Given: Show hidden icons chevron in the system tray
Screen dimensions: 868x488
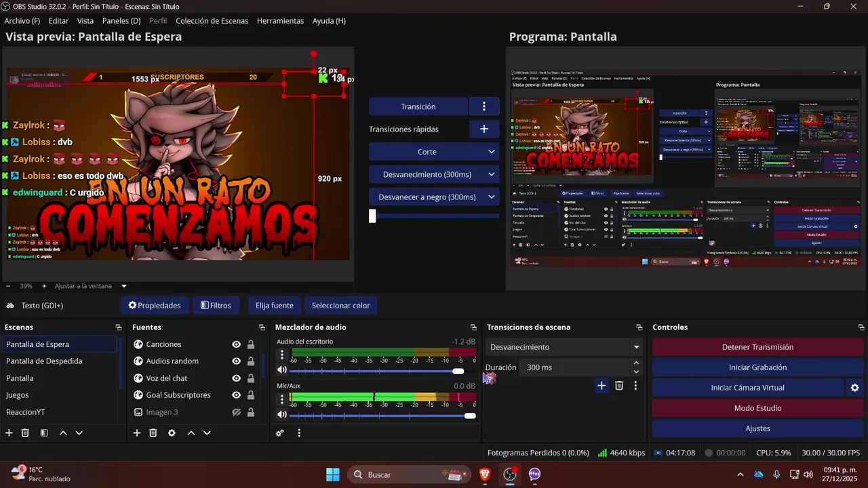Looking at the screenshot, I should [x=740, y=474].
